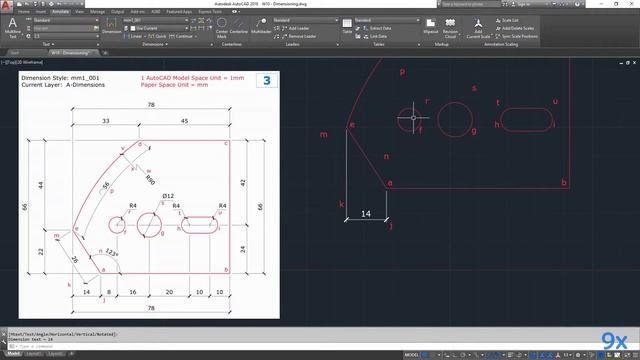
Task: Open the text height 2.5 dropdown
Action: [x=66, y=36]
